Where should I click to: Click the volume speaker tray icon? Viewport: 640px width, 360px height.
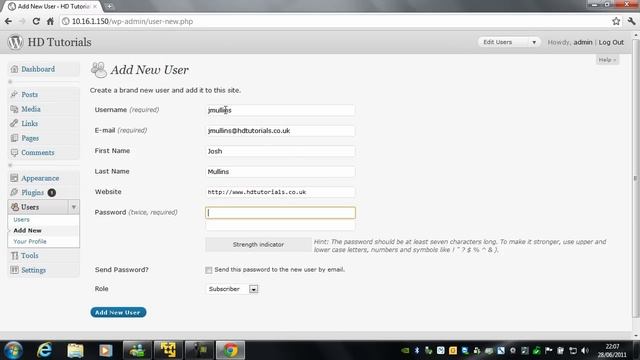tap(585, 351)
